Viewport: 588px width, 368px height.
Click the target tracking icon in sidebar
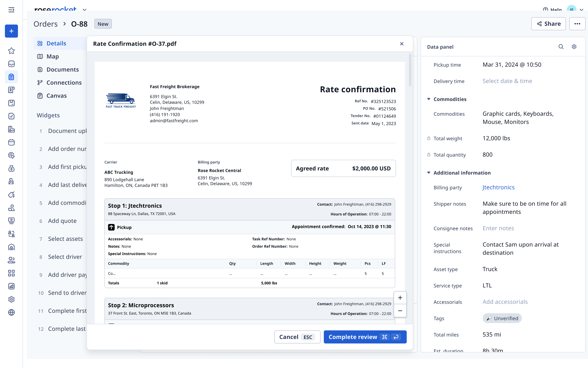(11, 155)
